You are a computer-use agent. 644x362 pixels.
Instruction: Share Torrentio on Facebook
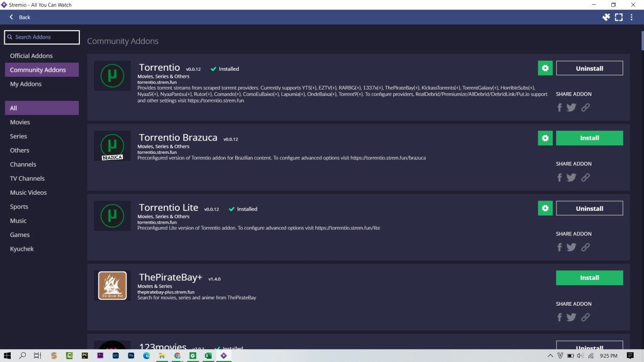[x=559, y=107]
